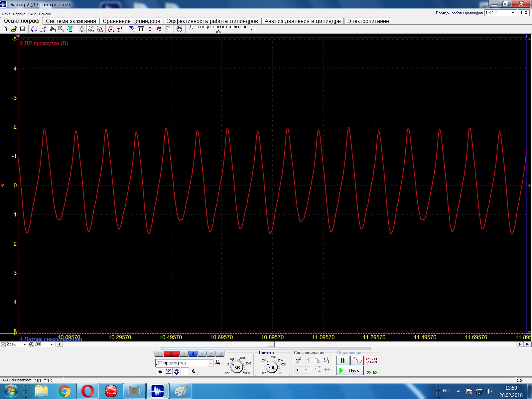Image resolution: width=532 pixels, height=399 pixels.
Task: Open Opera from the taskbar
Action: tap(88, 391)
